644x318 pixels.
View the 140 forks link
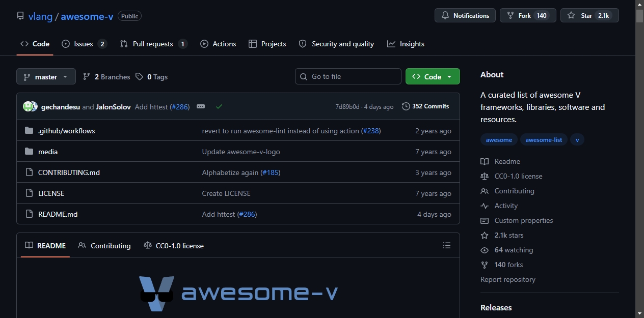point(502,265)
